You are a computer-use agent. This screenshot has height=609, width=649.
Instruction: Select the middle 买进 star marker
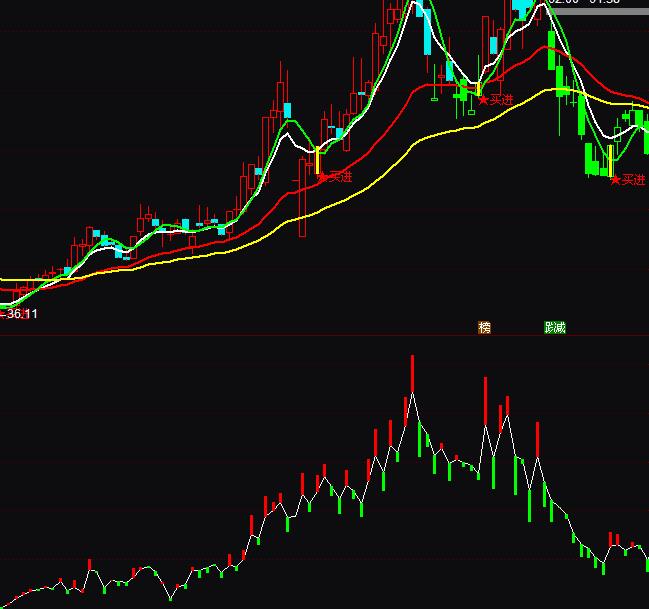[495, 99]
